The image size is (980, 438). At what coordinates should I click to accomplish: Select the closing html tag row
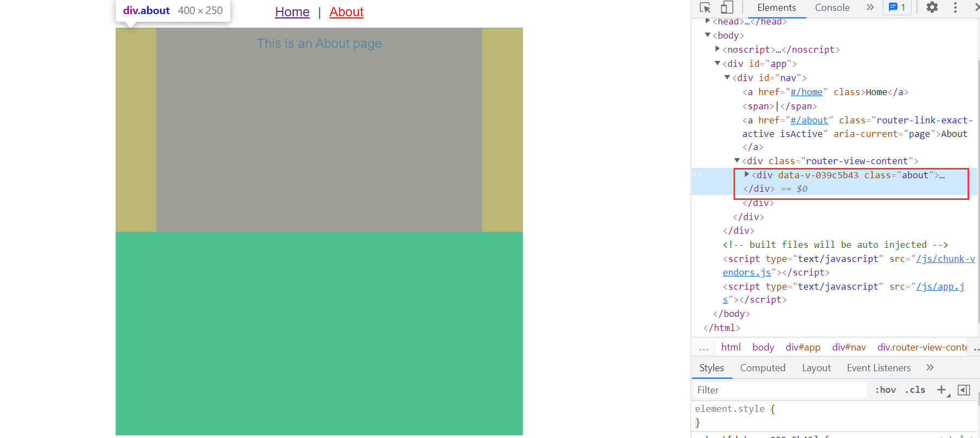[722, 328]
